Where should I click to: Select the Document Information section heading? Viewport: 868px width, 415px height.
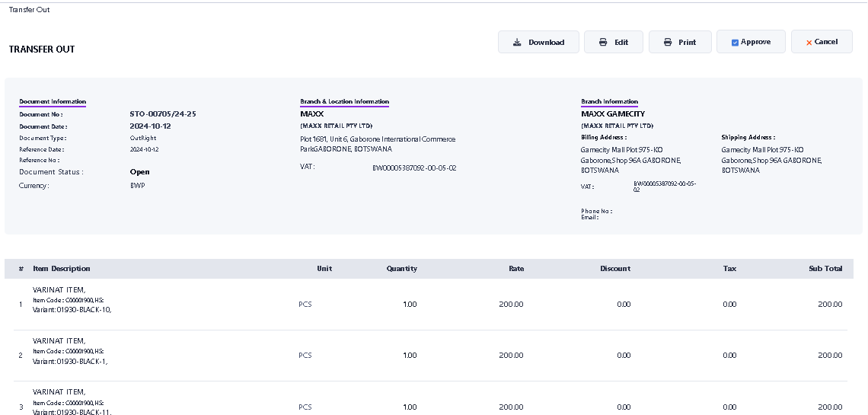coord(53,101)
